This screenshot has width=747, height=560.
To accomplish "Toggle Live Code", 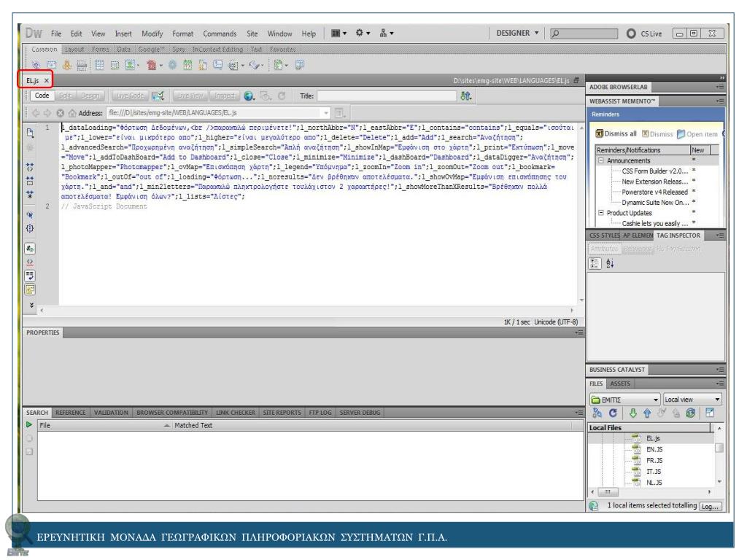I will point(130,96).
